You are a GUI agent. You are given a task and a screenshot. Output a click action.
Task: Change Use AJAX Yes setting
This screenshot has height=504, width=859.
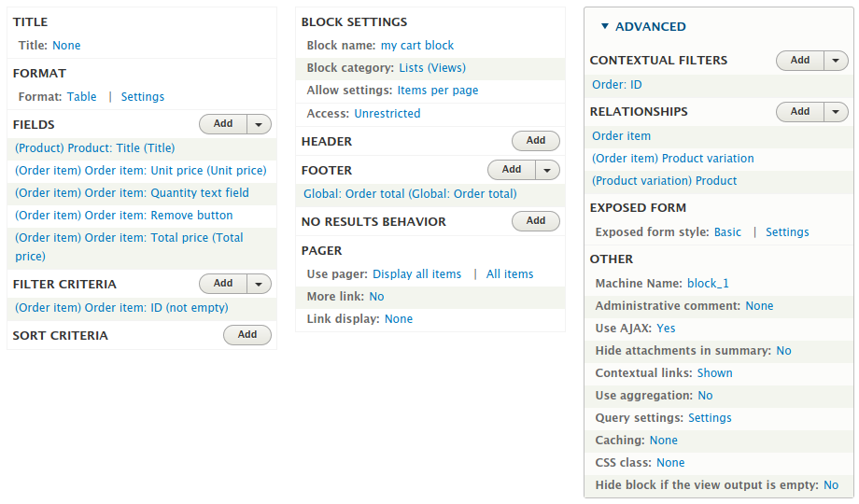tap(666, 329)
